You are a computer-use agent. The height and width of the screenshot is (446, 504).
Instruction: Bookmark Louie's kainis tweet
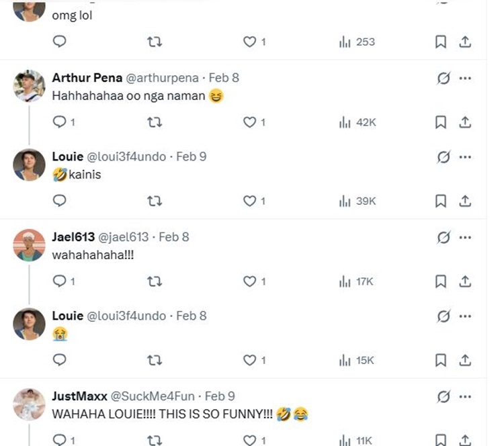pyautogui.click(x=441, y=201)
